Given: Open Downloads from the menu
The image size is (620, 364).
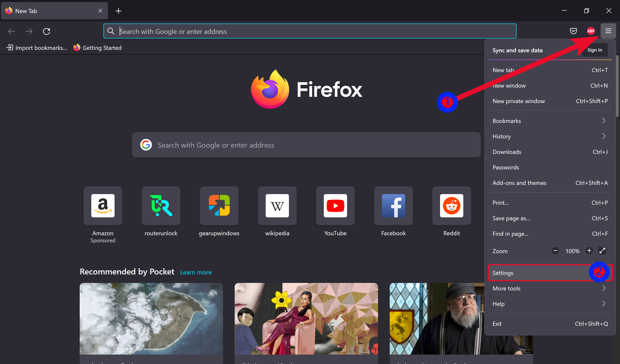Looking at the screenshot, I should tap(550, 152).
